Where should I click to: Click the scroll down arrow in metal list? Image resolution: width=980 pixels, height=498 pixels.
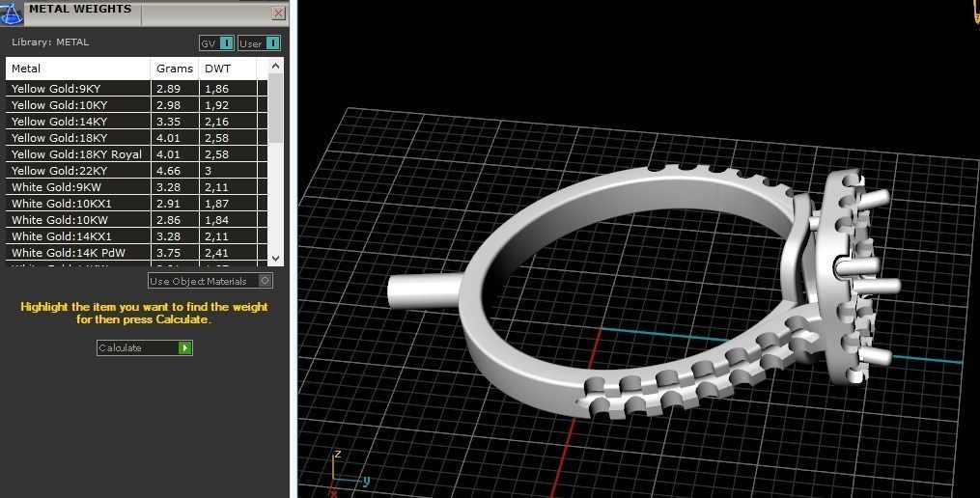click(x=276, y=258)
